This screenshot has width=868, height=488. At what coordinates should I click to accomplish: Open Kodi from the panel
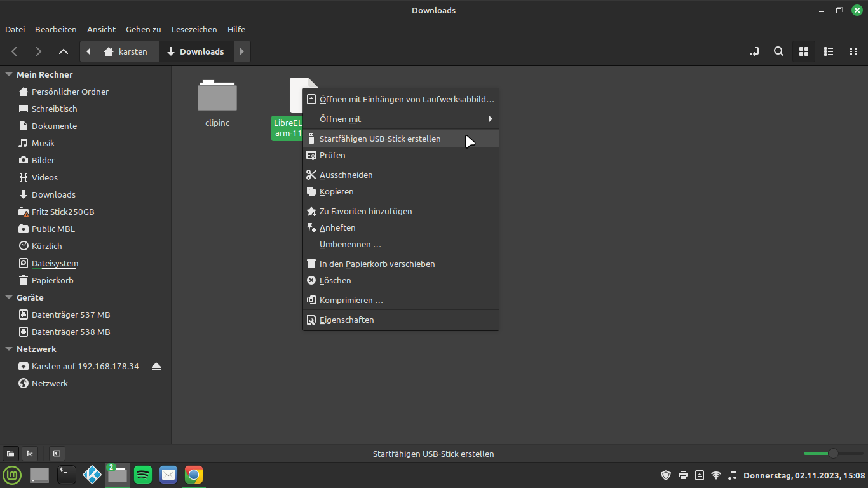(x=92, y=475)
